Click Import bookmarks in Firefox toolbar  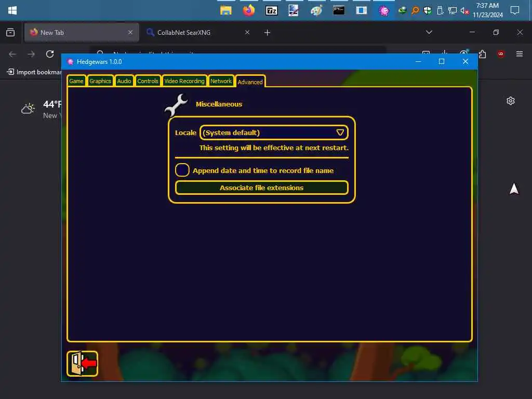(x=34, y=72)
